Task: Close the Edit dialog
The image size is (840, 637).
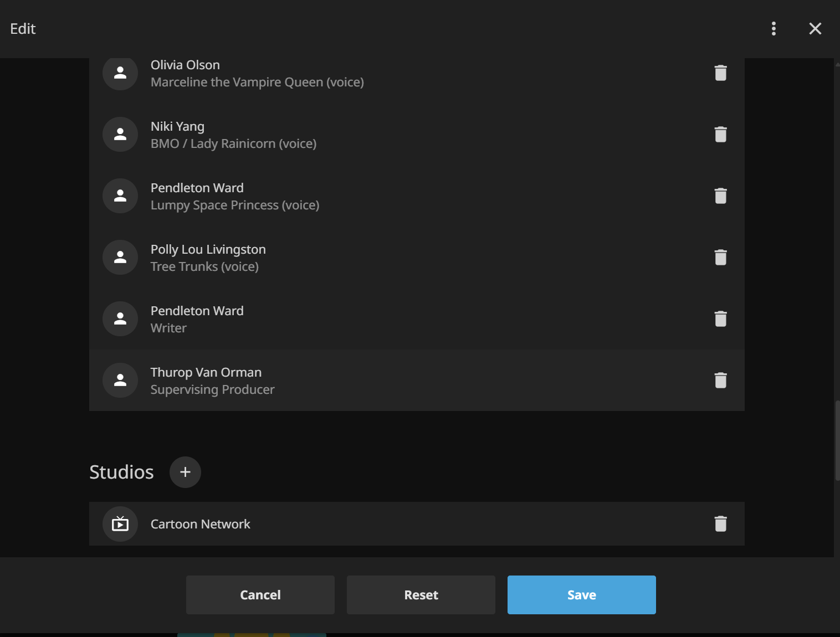Action: pos(815,29)
